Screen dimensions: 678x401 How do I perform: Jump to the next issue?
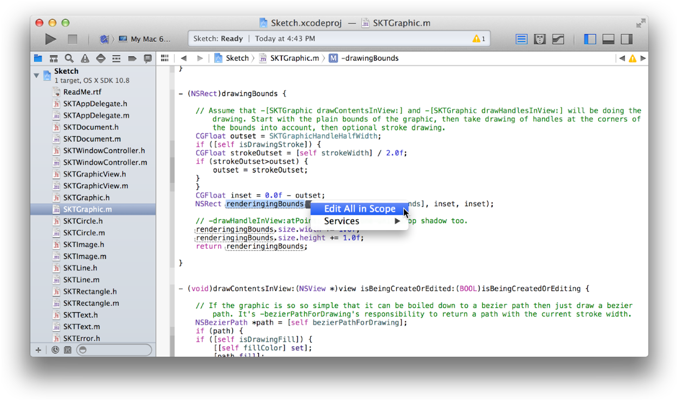[x=643, y=58]
